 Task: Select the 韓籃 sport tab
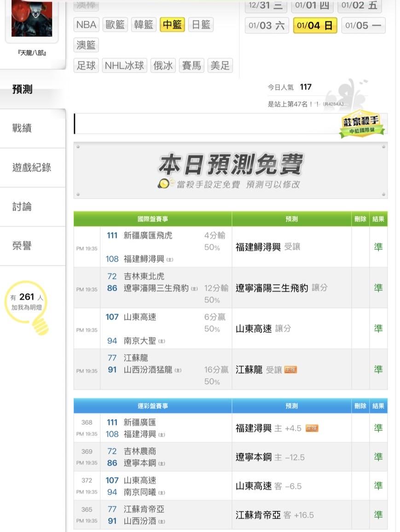(144, 25)
